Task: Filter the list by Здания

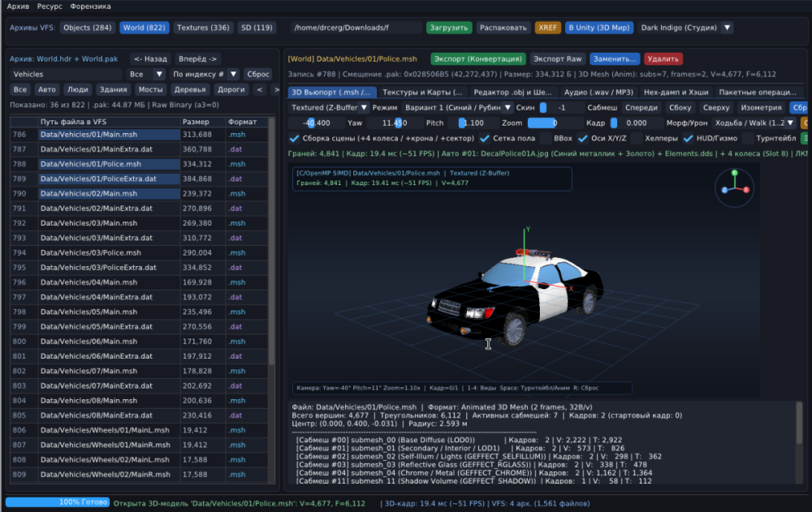Action: (x=113, y=89)
